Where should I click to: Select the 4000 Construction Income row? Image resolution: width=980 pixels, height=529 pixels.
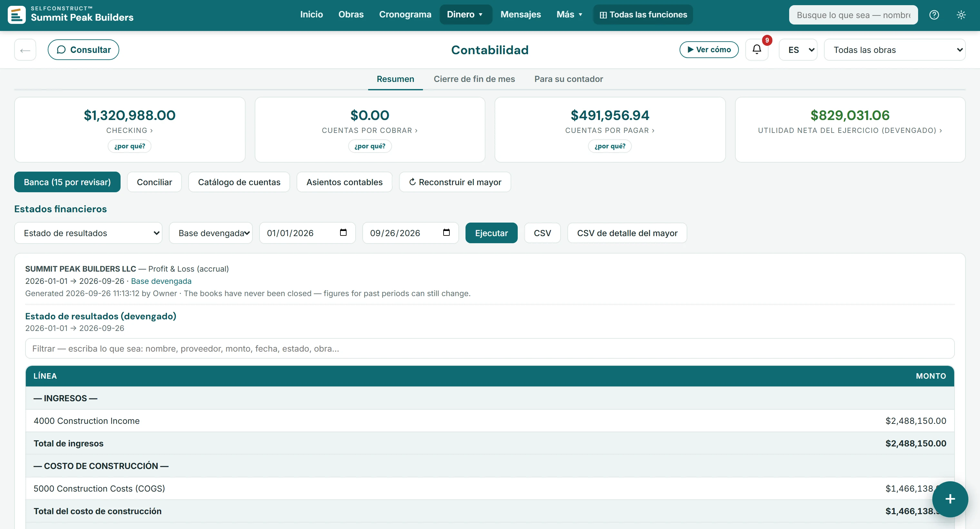[490, 421]
